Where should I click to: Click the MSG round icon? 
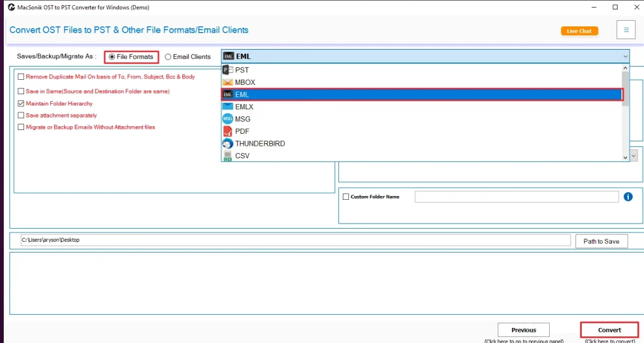coord(228,119)
